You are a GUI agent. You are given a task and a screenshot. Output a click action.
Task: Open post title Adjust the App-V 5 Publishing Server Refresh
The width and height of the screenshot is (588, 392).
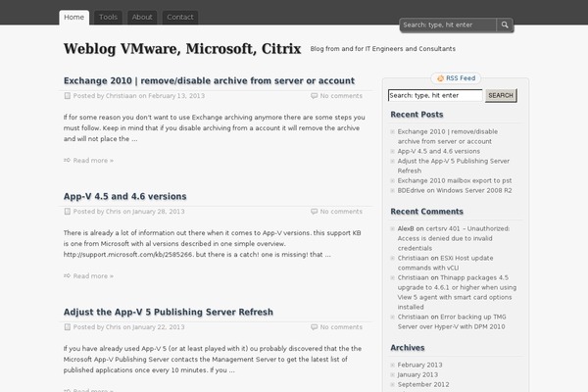tap(168, 312)
